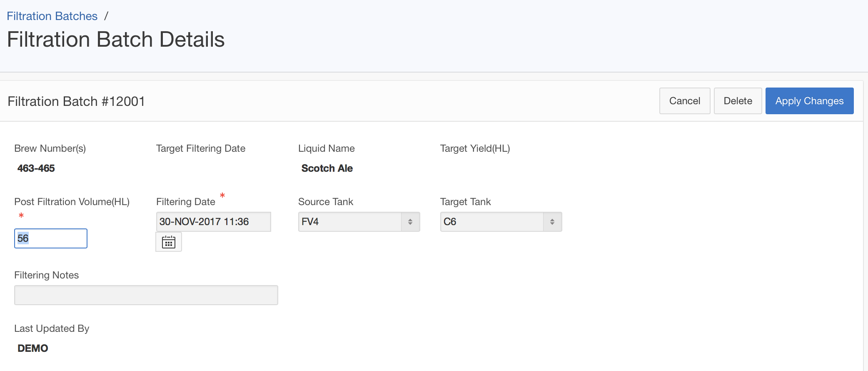Click into the Filtering Notes box
Screen dimensions: 868x371
[146, 295]
